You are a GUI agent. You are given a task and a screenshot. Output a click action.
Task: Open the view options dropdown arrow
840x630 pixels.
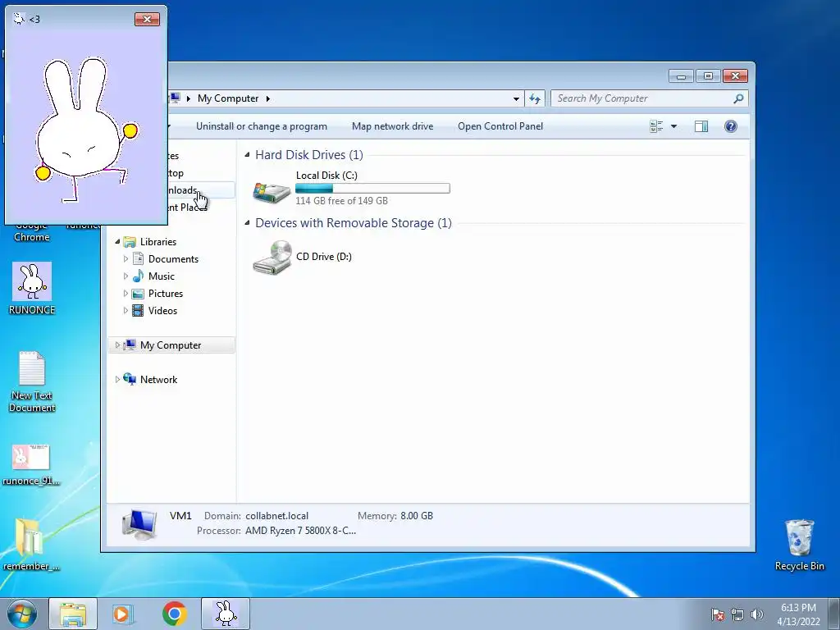pyautogui.click(x=674, y=126)
